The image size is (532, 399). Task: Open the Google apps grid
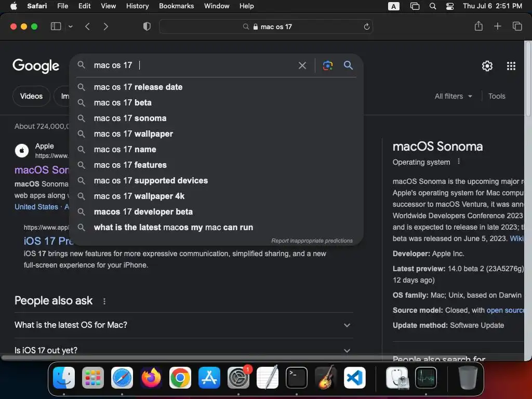(x=511, y=66)
